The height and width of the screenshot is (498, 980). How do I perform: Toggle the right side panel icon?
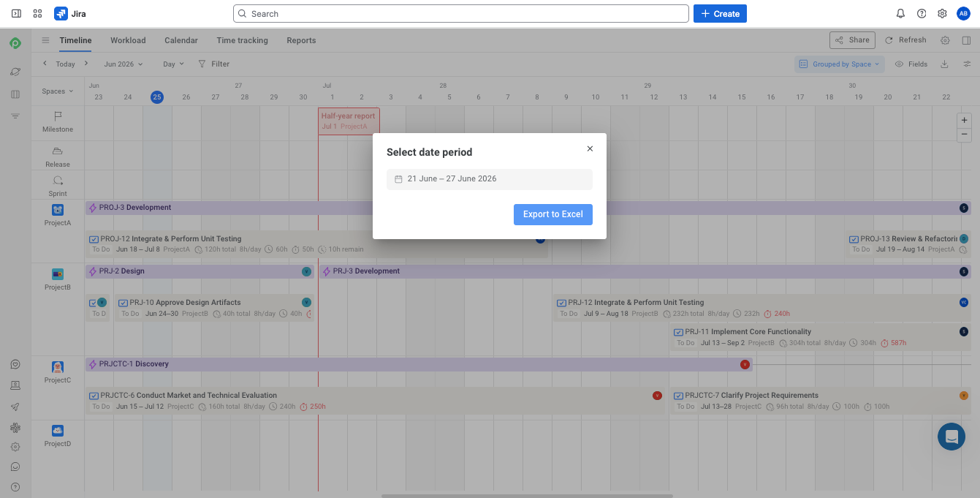(x=966, y=40)
